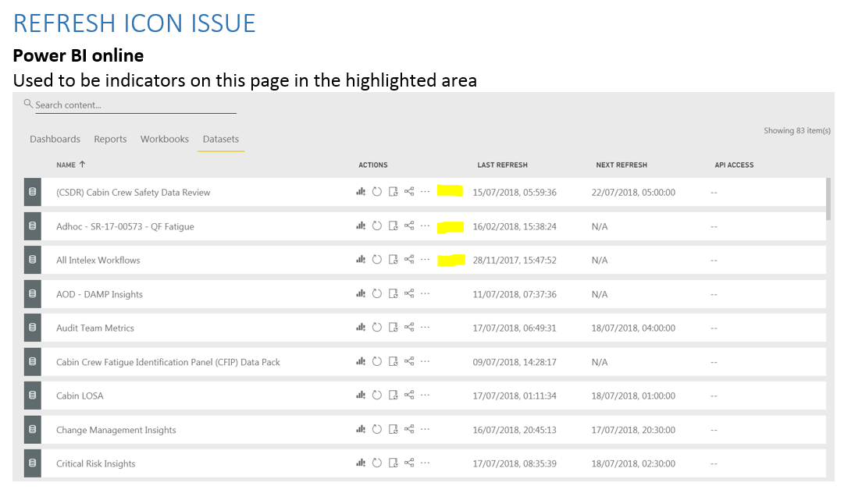This screenshot has height=504, width=844.
Task: Create report from Critical Risk Insights
Action: click(361, 463)
